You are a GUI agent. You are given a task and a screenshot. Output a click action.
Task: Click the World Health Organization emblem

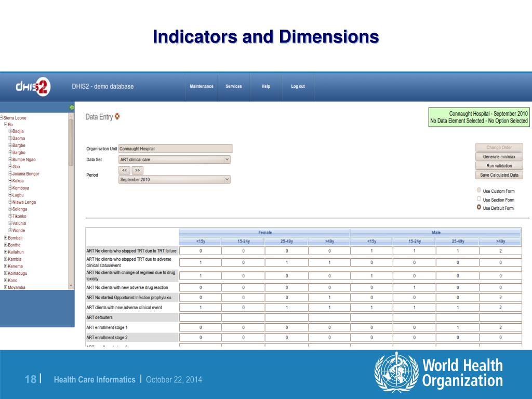click(x=396, y=373)
